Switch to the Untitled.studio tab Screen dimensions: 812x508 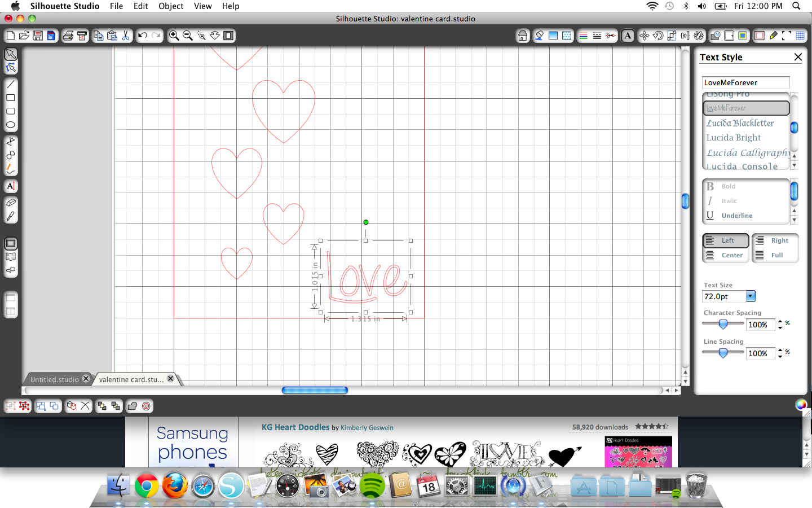[54, 379]
